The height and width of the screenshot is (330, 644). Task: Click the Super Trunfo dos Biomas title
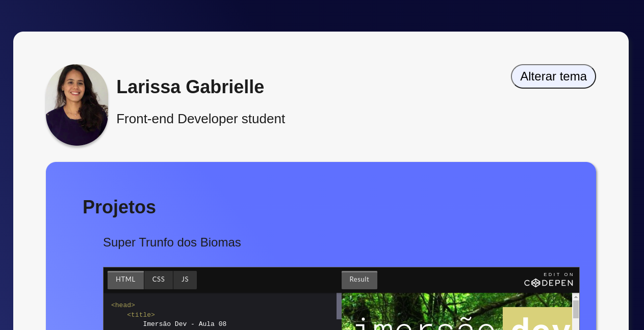[172, 242]
